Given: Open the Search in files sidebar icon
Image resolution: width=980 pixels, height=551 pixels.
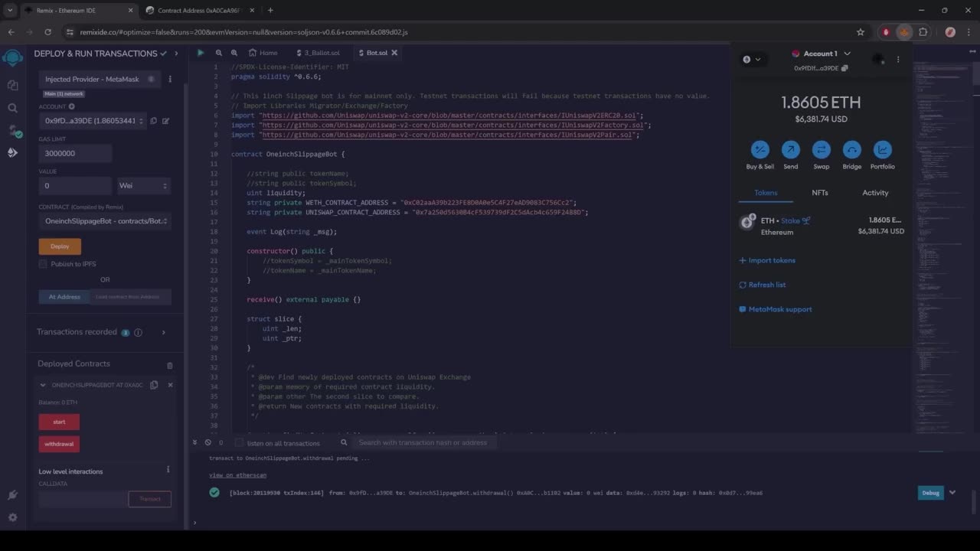Looking at the screenshot, I should point(12,108).
